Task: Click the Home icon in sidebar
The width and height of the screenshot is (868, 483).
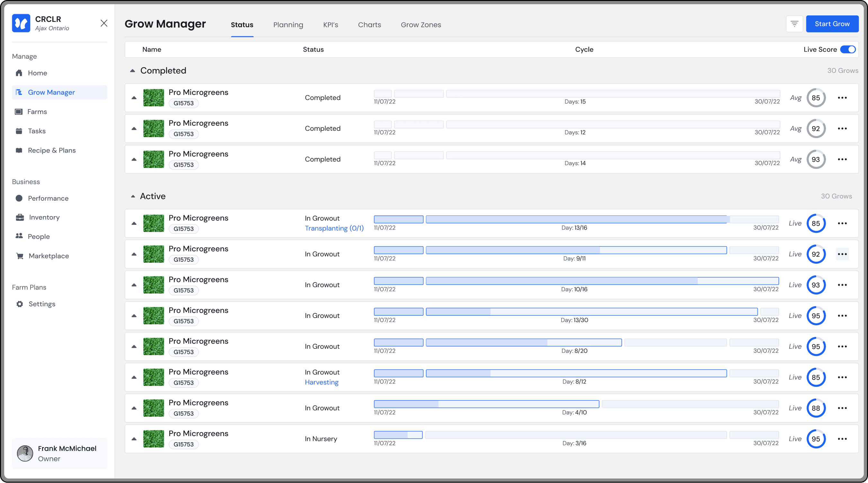Action: (x=19, y=73)
